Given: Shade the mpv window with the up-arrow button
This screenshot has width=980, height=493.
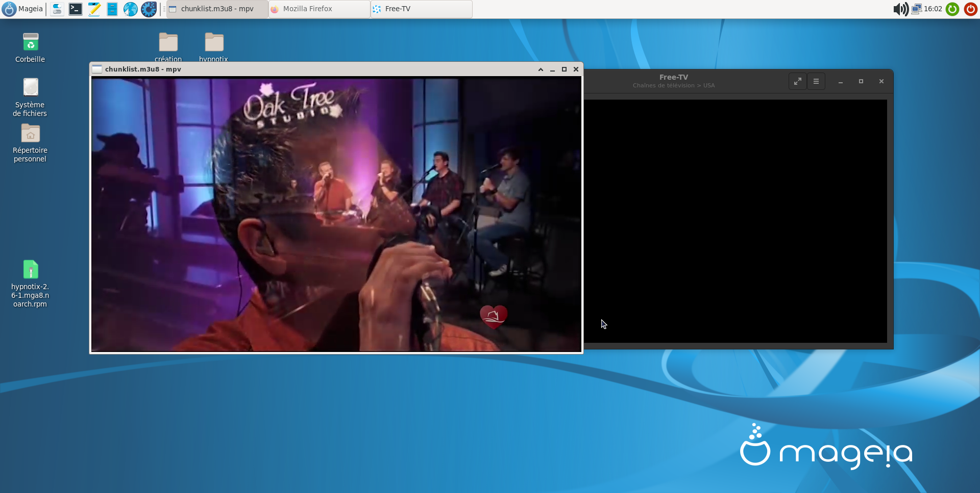Looking at the screenshot, I should point(541,69).
